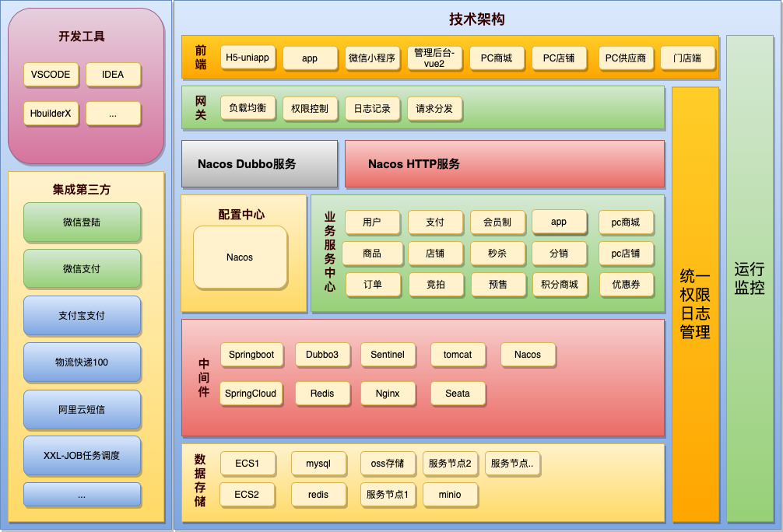783x532 pixels.
Task: Click the 技术架构 title
Action: (477, 19)
